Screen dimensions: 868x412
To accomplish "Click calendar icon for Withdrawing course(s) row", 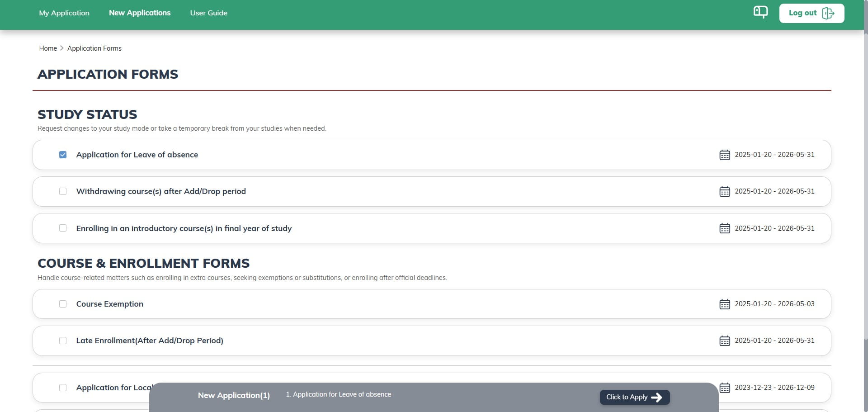I will 725,191.
